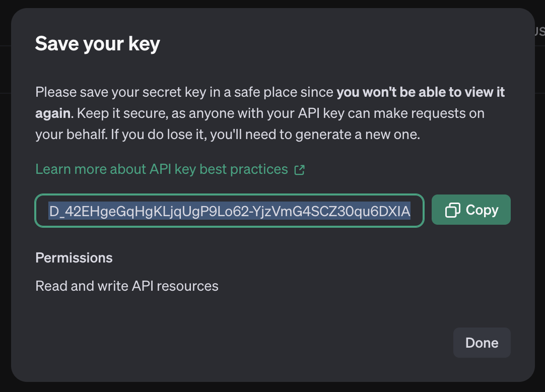The width and height of the screenshot is (545, 392).
Task: Click the Read and write API resources text
Action: coord(126,286)
